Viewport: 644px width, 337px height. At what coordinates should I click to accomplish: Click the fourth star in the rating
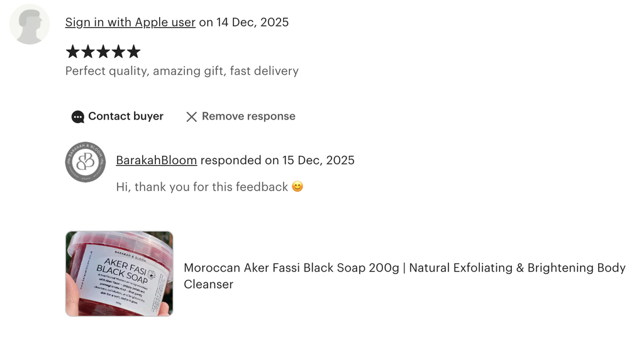tap(118, 52)
